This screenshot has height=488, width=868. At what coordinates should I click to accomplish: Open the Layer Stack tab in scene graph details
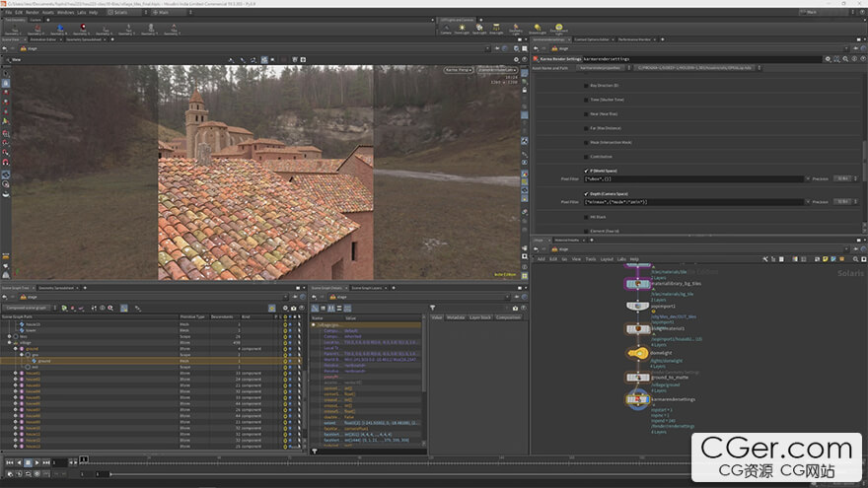pos(480,317)
